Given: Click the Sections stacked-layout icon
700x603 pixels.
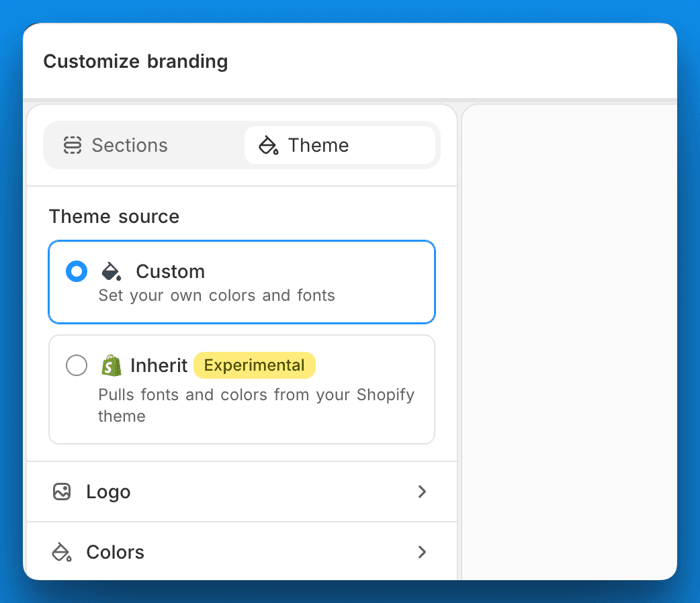Looking at the screenshot, I should click(73, 145).
